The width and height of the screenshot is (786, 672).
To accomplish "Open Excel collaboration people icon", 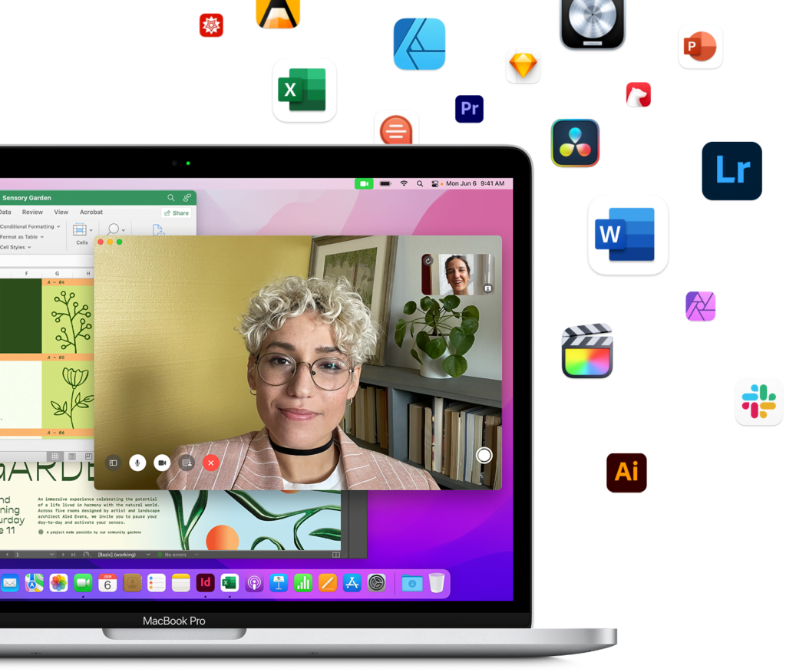I will coord(187,198).
